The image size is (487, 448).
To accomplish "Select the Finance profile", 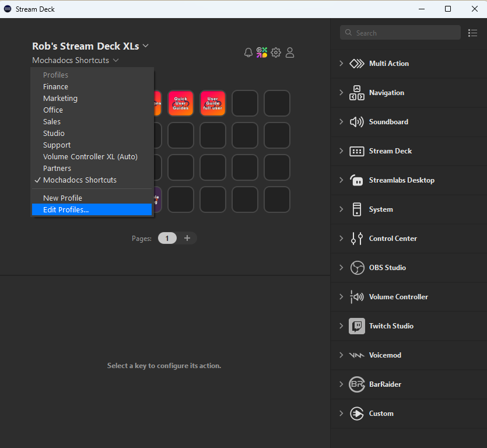I will [55, 86].
